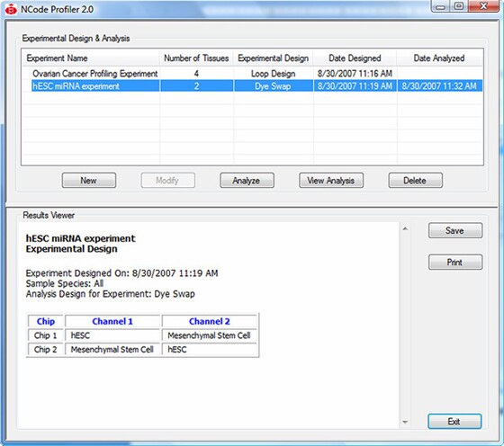Minimize the NCode Profiler window
This screenshot has height=446, width=504.
pyautogui.click(x=441, y=6)
